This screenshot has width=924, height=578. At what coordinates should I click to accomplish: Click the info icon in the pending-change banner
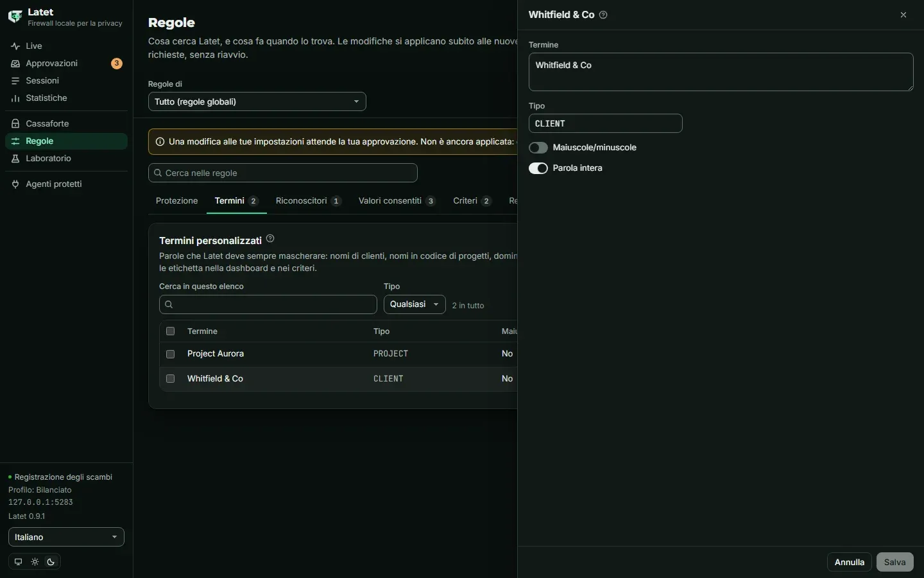(160, 142)
